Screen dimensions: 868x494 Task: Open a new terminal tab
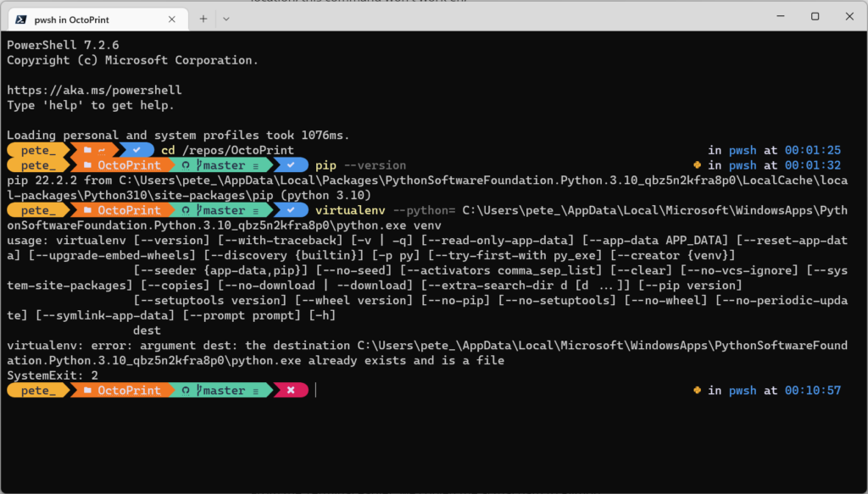[203, 19]
